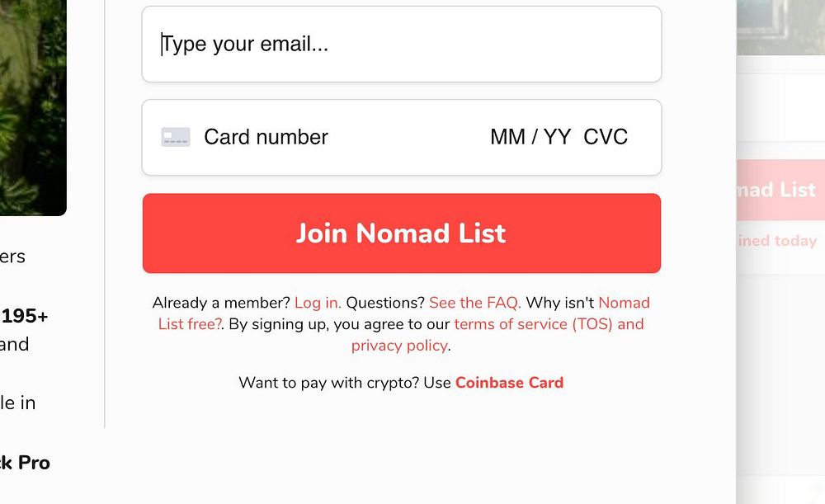Viewport: 825px width, 504px height.
Task: Click the 'Already a member?' text
Action: pyautogui.click(x=221, y=303)
